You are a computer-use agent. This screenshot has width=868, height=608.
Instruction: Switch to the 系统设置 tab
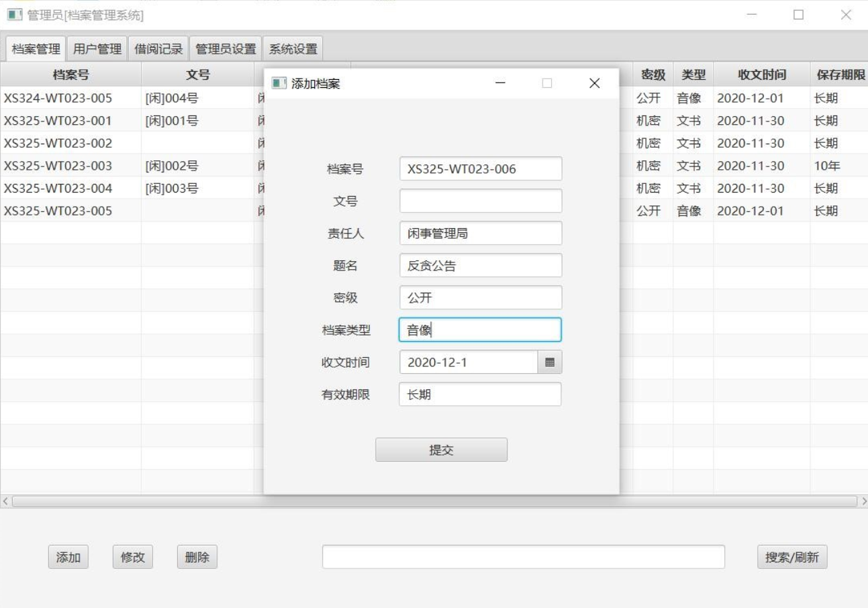(x=292, y=48)
